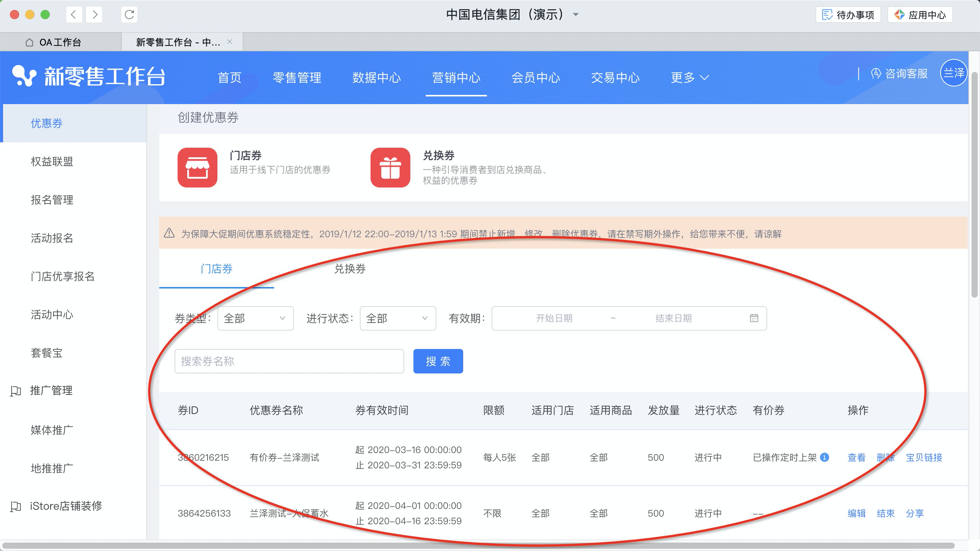This screenshot has height=551, width=980.
Task: Click coupon ID 3860216215
Action: click(x=203, y=457)
